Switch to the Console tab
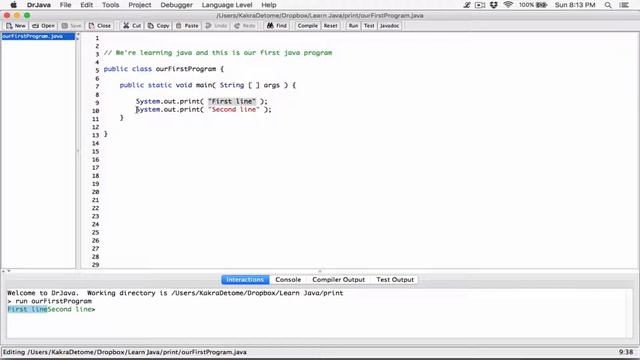This screenshot has width=640, height=360. [x=288, y=280]
